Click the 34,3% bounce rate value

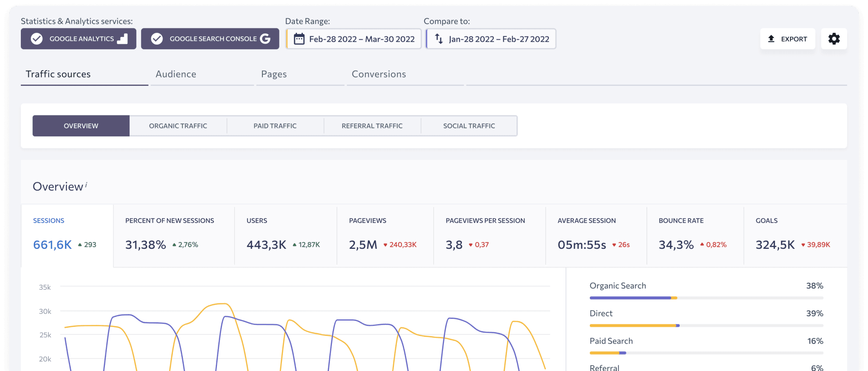(x=676, y=245)
